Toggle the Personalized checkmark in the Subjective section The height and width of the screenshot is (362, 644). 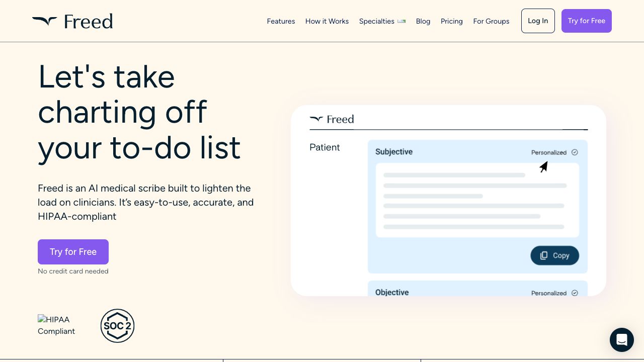[575, 152]
